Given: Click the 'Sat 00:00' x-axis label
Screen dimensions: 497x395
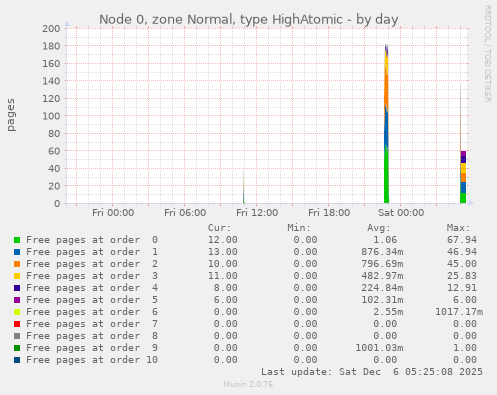Looking at the screenshot, I should point(401,213).
